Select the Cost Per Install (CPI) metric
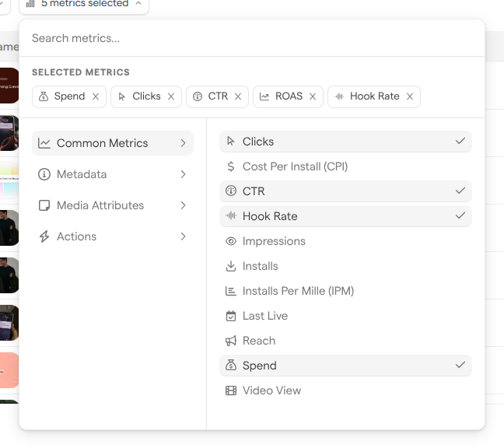The width and height of the screenshot is (504, 448). coord(345,166)
